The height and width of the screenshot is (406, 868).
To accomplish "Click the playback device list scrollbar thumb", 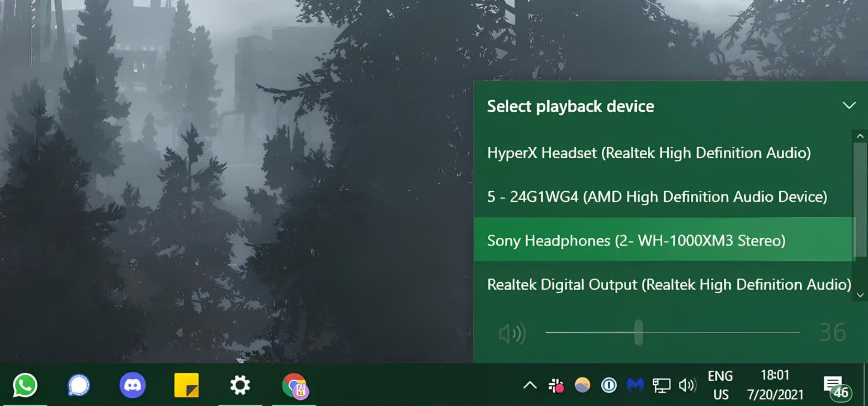I will (x=860, y=199).
